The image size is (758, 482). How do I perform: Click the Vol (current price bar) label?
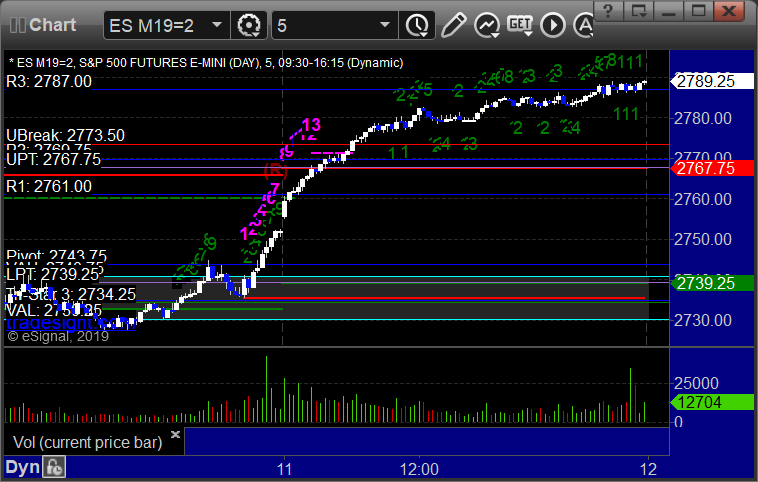click(87, 442)
